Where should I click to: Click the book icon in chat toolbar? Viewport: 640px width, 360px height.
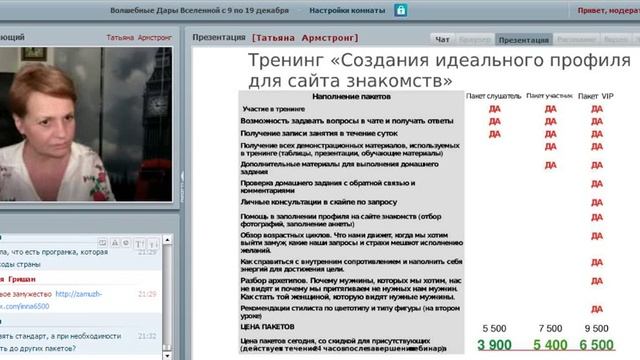click(102, 243)
